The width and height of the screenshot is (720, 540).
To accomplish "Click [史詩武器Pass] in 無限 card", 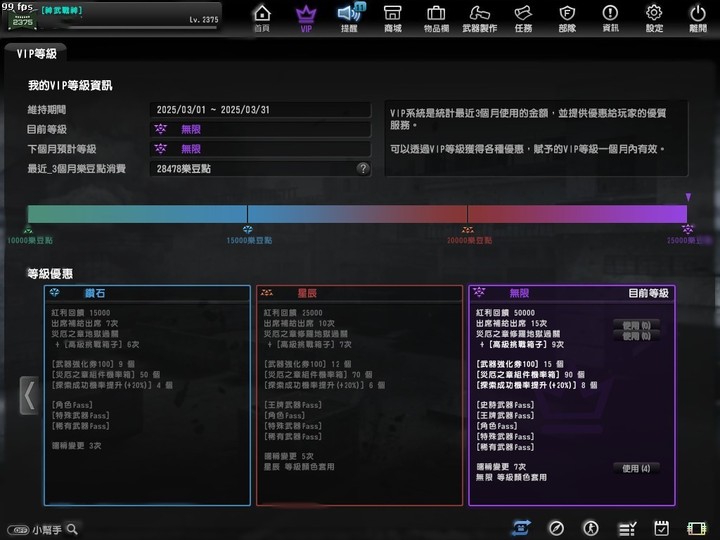I will click(x=505, y=405).
